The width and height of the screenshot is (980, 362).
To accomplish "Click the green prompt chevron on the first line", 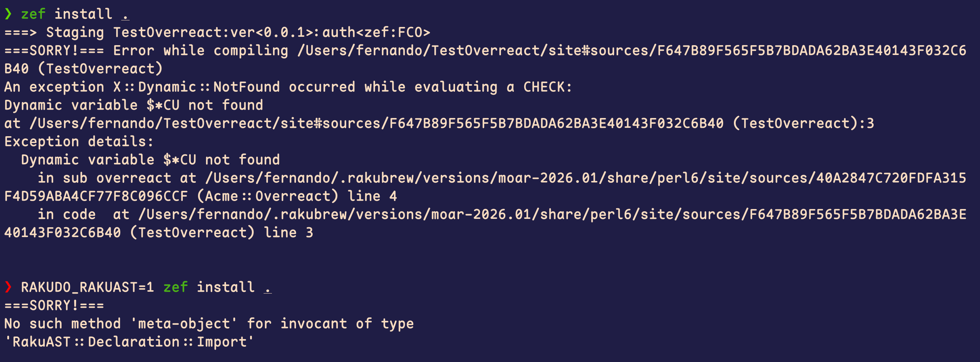I will tap(8, 14).
